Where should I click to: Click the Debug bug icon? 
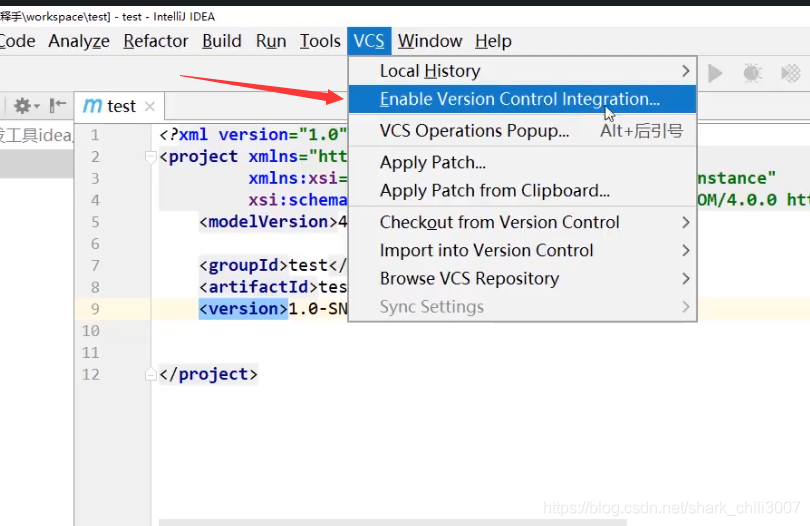pos(752,73)
